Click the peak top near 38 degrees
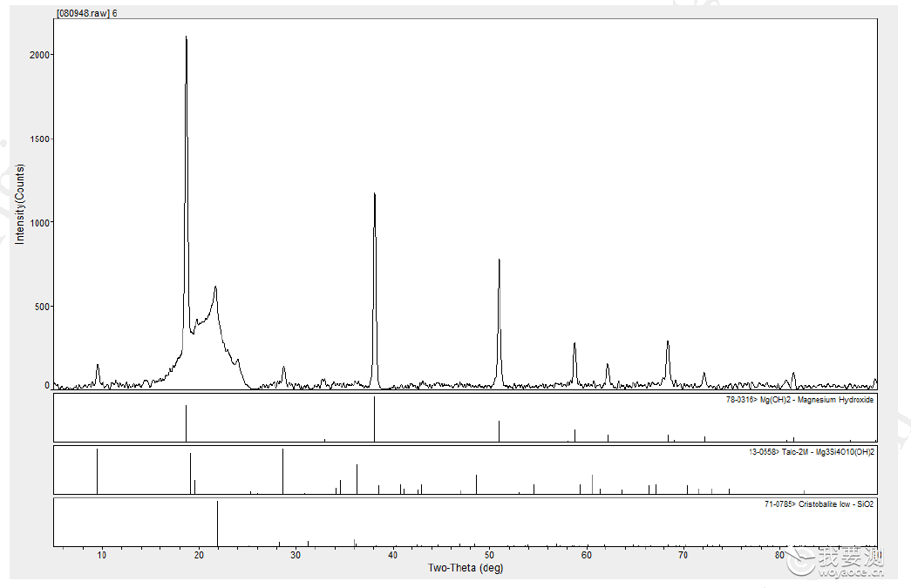 point(375,195)
